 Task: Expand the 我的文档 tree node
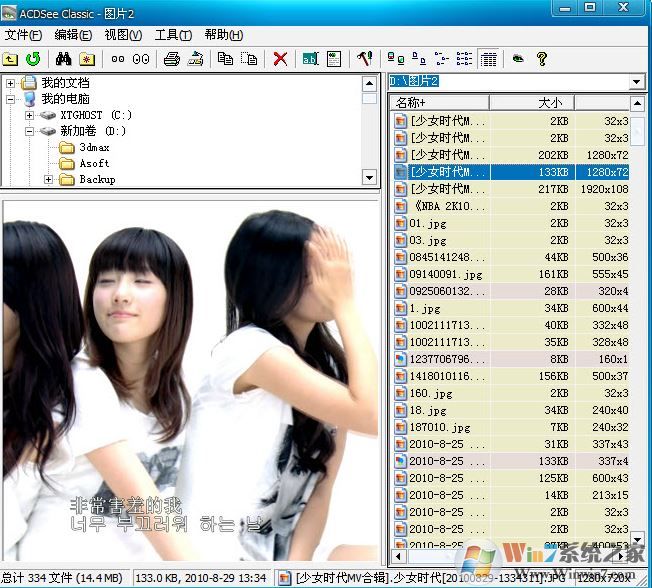click(11, 83)
